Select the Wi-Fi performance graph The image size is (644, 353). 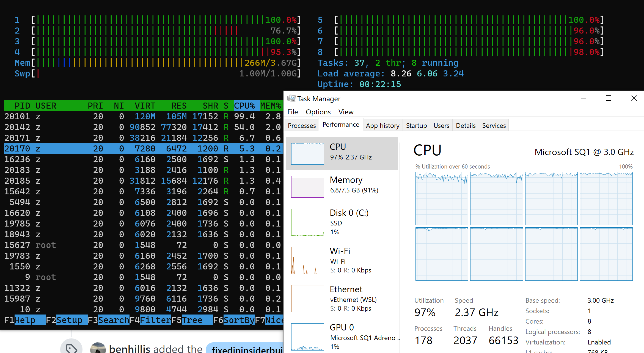342,260
